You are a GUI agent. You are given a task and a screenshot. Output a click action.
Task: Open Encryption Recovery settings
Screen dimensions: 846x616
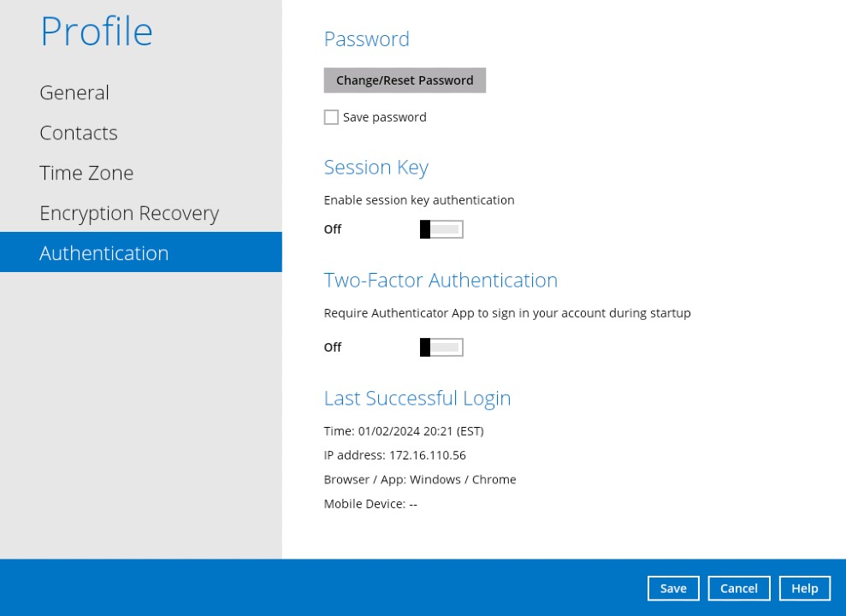point(129,212)
